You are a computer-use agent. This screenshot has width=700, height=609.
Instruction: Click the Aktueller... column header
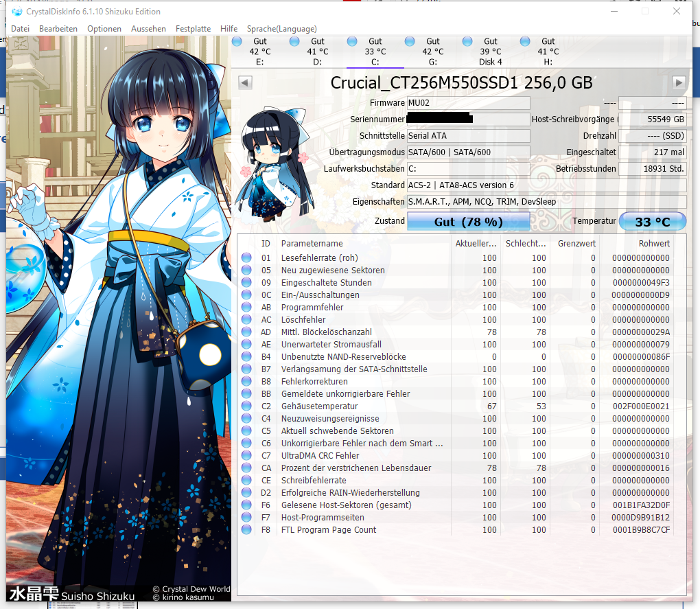tap(476, 243)
